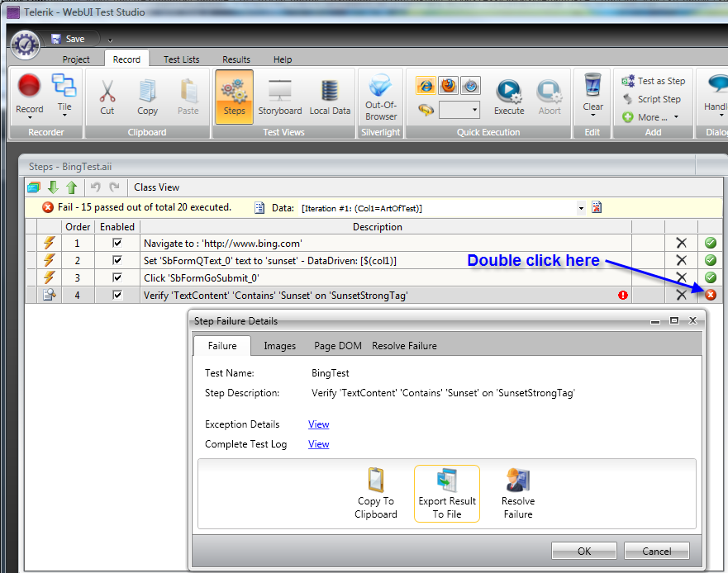Viewport: 728px width, 573px height.
Task: Launch Silverlight Out-Of-Browser option
Action: point(381,97)
